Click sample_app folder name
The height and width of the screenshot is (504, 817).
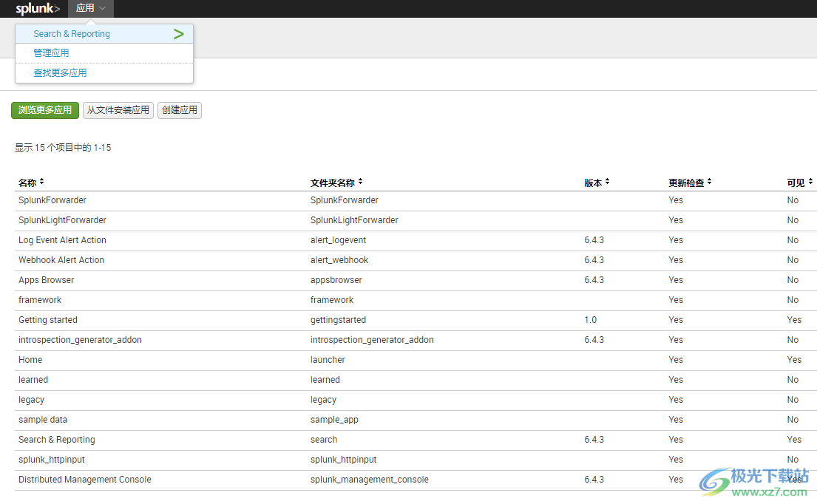[334, 420]
